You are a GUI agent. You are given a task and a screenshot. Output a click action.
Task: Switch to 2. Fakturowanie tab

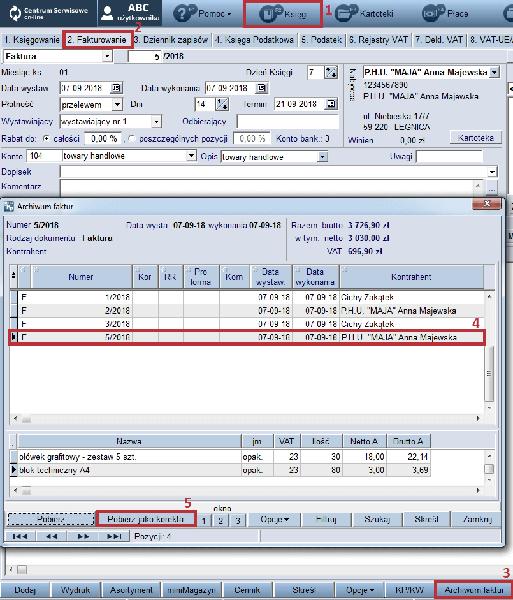(x=97, y=40)
